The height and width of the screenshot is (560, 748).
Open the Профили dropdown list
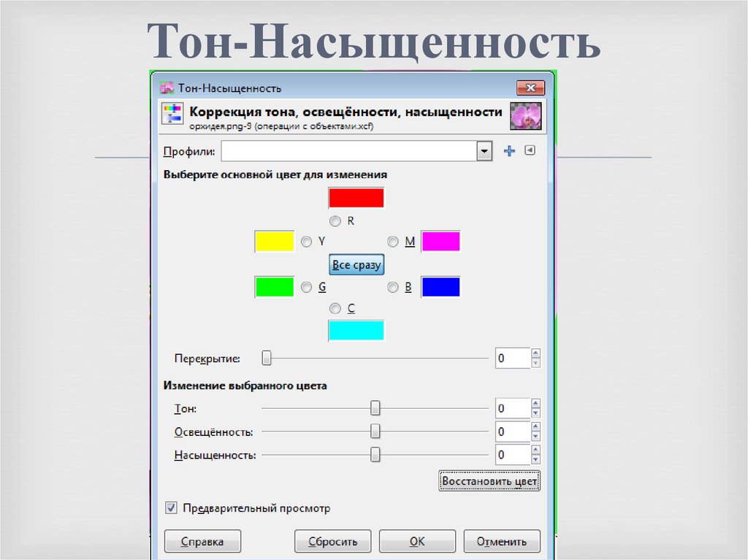(484, 151)
